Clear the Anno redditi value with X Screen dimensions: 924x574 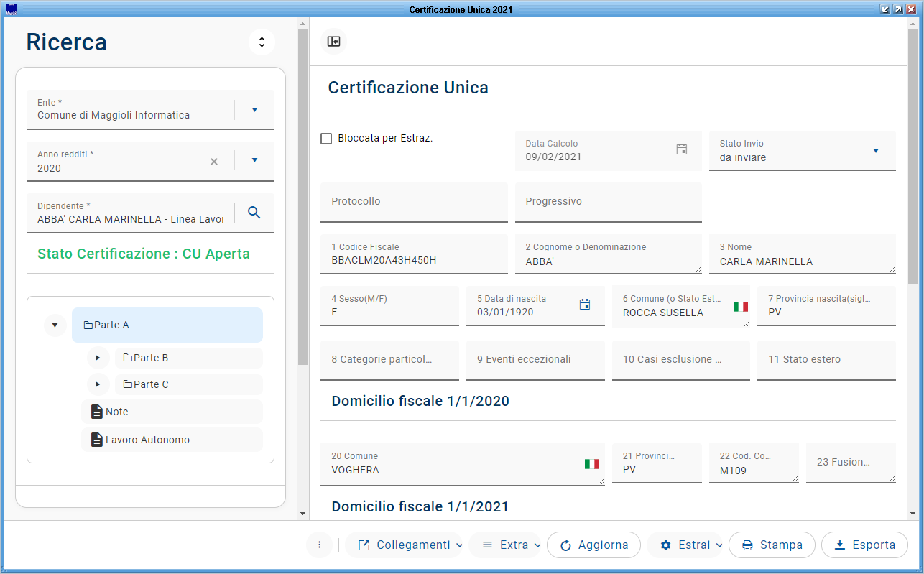[213, 162]
